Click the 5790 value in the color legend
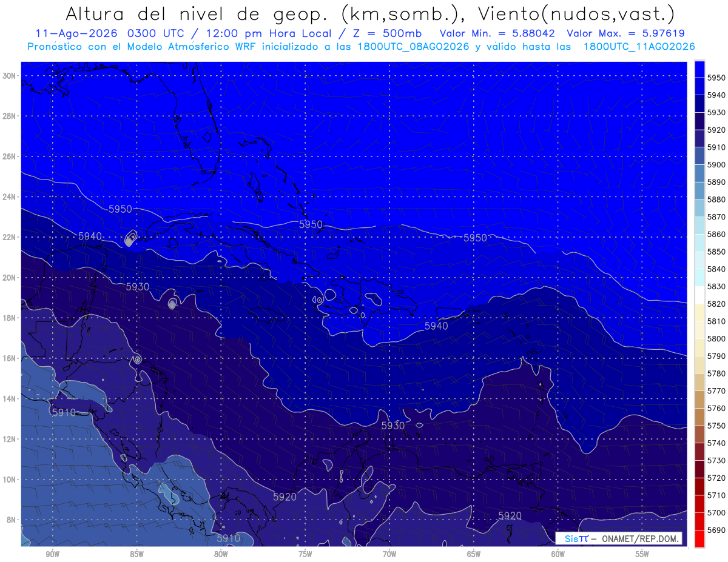 pos(716,356)
